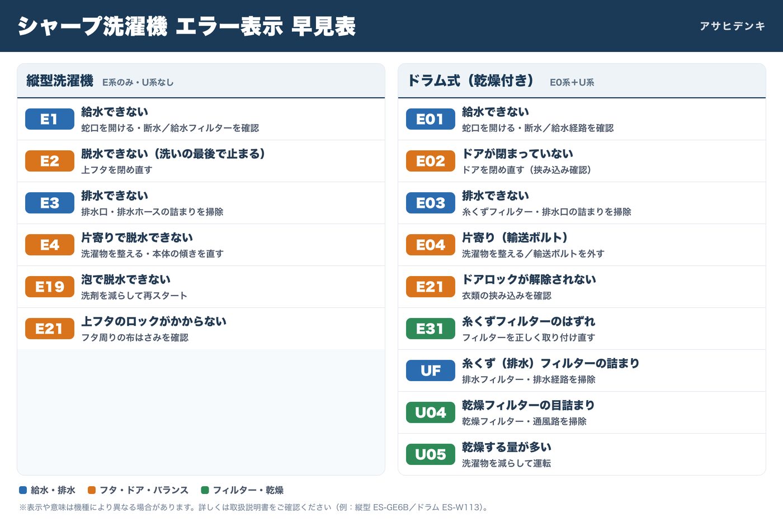Click 衣類の挟み込みを確認 description
The height and width of the screenshot is (532, 783).
point(507,296)
